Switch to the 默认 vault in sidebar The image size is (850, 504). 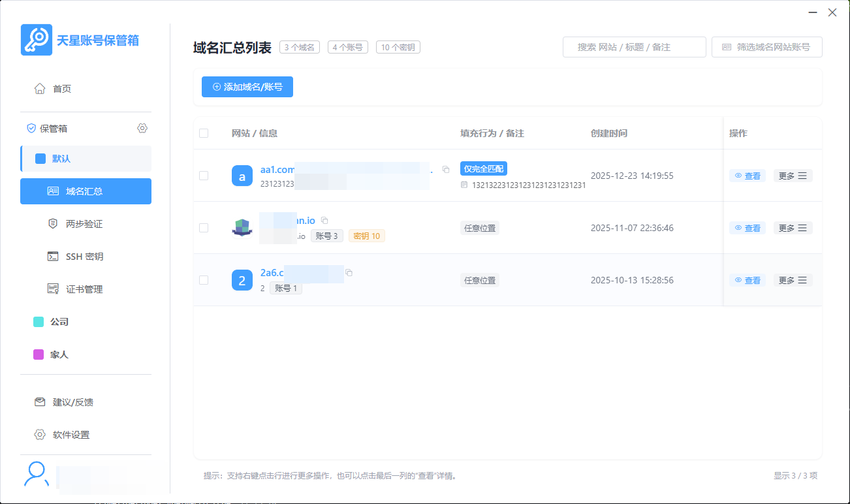click(86, 159)
